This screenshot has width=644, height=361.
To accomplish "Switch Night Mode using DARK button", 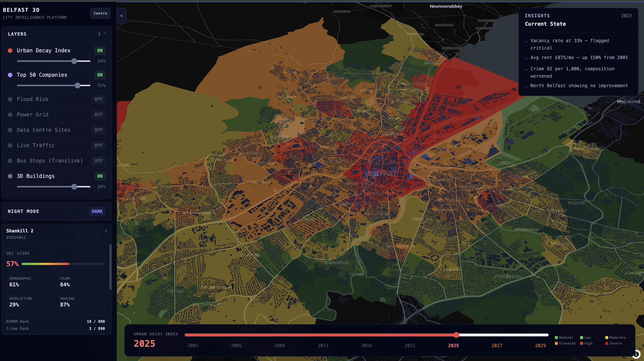I will (97, 211).
